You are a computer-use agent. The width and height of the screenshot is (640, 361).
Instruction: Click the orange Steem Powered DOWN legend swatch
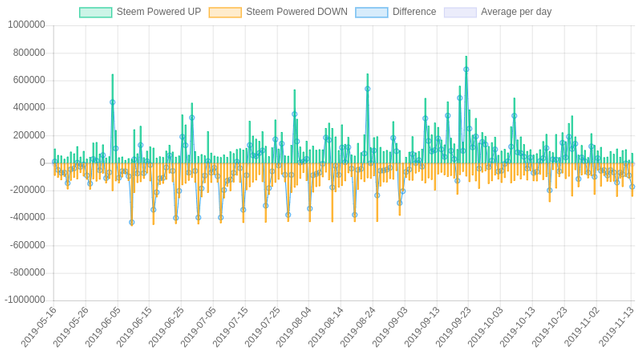pyautogui.click(x=225, y=12)
